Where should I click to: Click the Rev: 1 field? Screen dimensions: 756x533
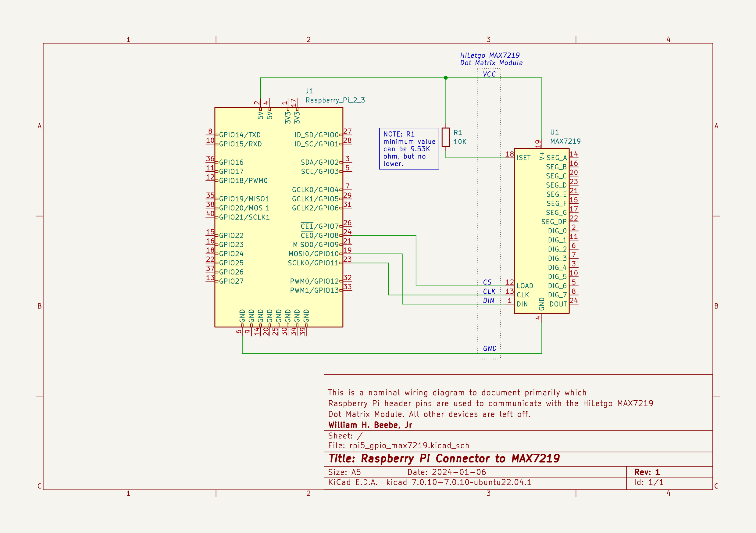[x=647, y=472]
